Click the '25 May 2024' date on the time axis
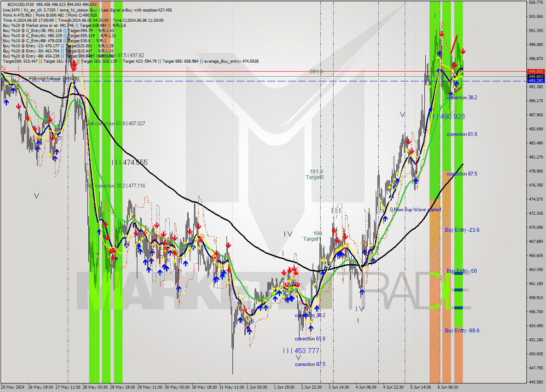The image size is (546, 392). pos(13,387)
